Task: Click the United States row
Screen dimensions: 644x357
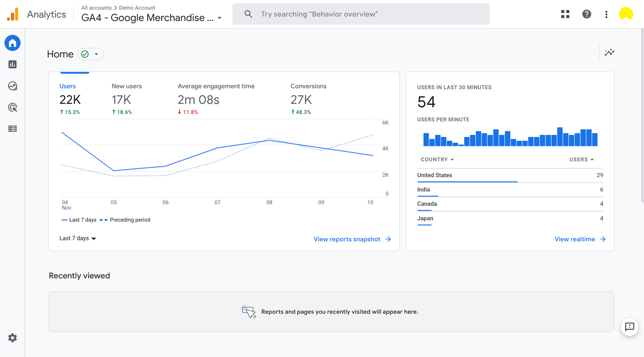Action: point(510,175)
